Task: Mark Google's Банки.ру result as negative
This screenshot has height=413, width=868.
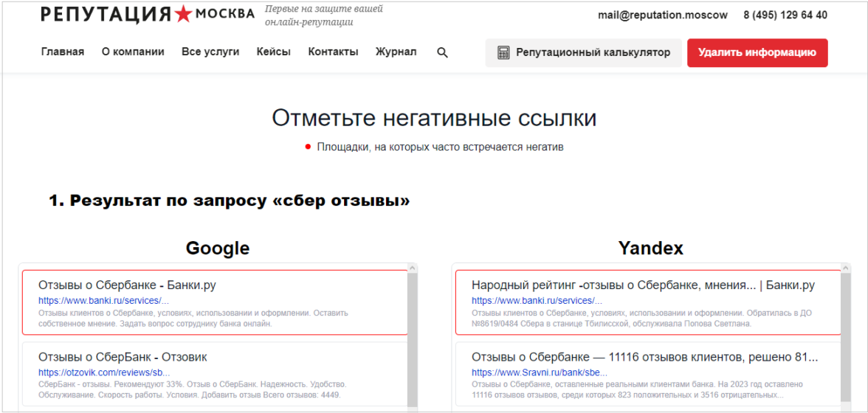Action: pyautogui.click(x=214, y=302)
